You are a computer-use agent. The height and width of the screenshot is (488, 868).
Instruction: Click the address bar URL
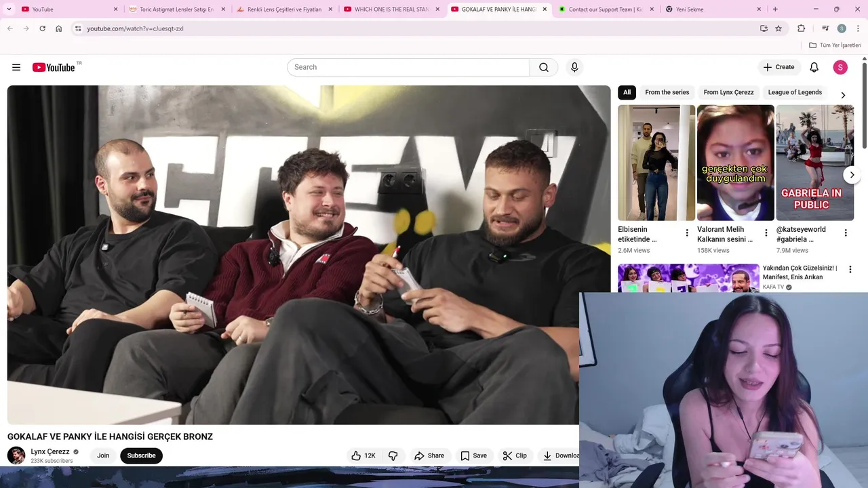coord(135,28)
